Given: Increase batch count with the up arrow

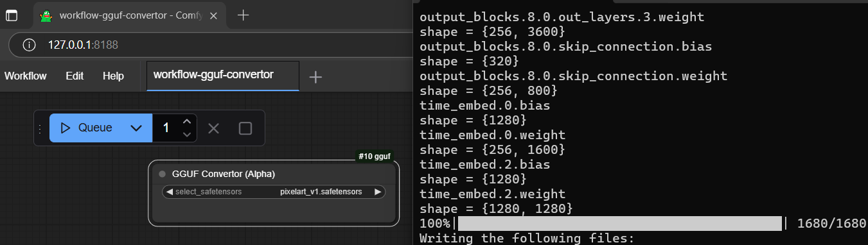Looking at the screenshot, I should [187, 121].
